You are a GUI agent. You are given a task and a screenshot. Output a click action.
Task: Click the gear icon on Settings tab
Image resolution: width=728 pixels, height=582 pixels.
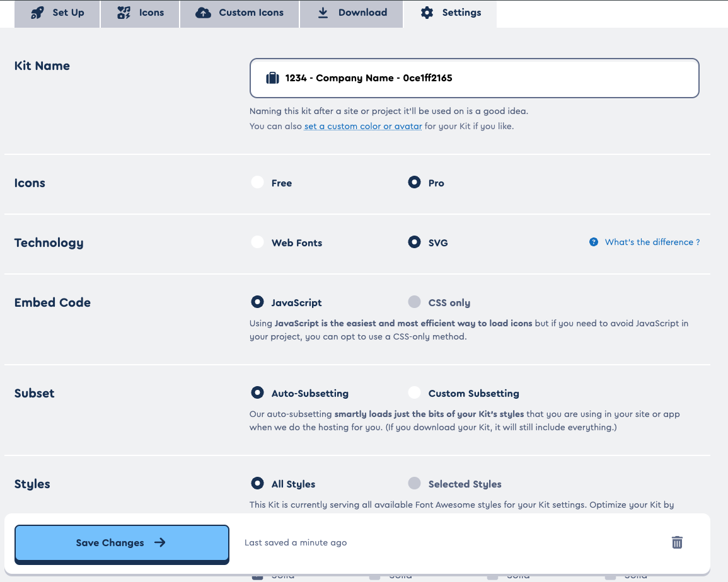tap(427, 13)
